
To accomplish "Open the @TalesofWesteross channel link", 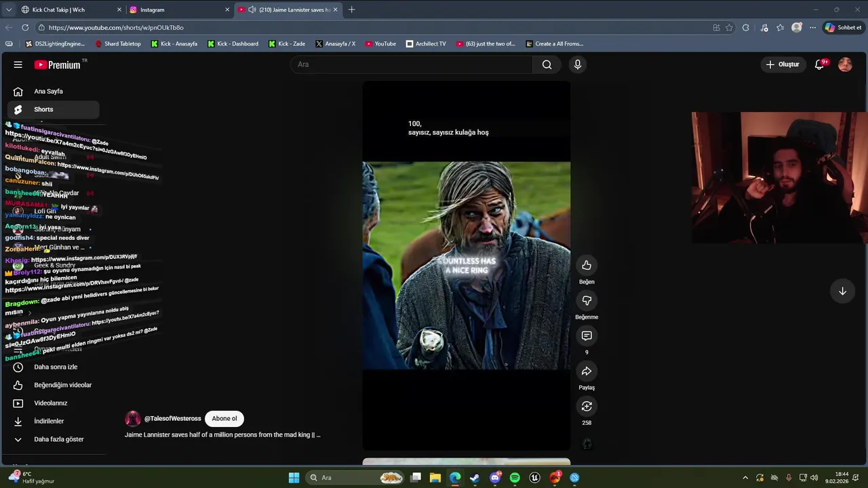I will coord(173,418).
